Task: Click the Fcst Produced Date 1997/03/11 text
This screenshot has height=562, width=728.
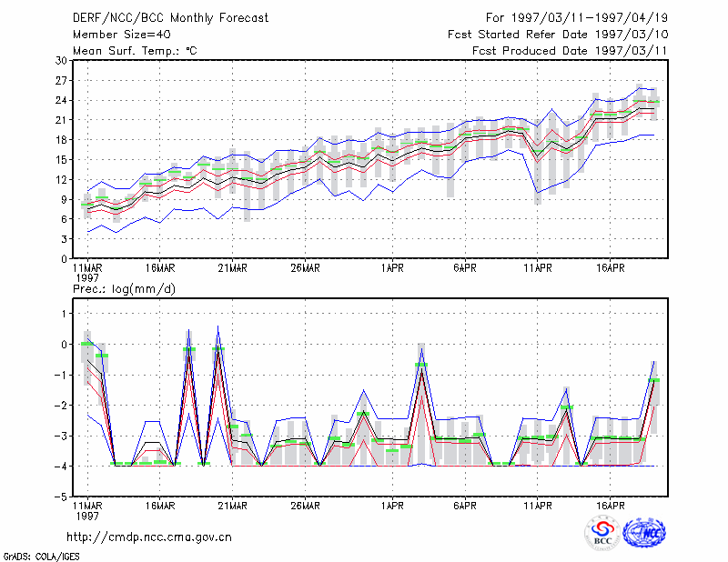Action: point(570,51)
